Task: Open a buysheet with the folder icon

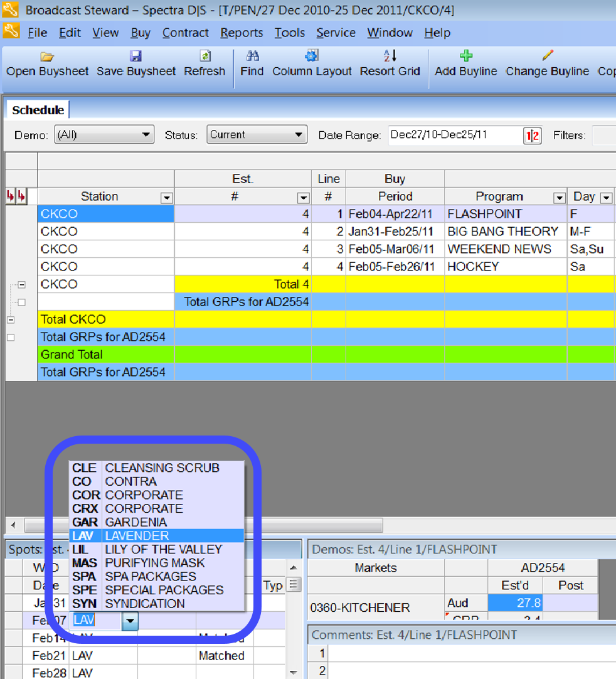Action: pos(47,56)
